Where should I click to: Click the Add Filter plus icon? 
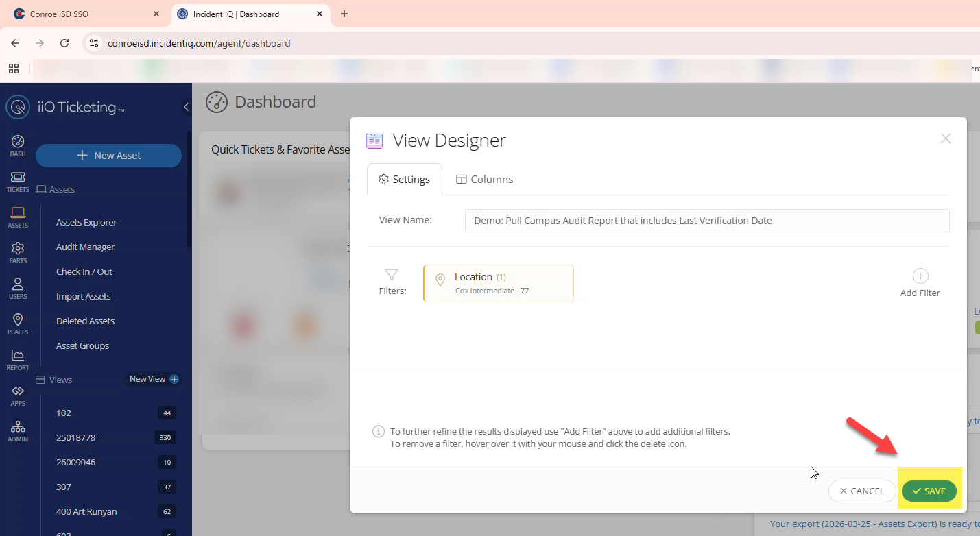point(920,276)
